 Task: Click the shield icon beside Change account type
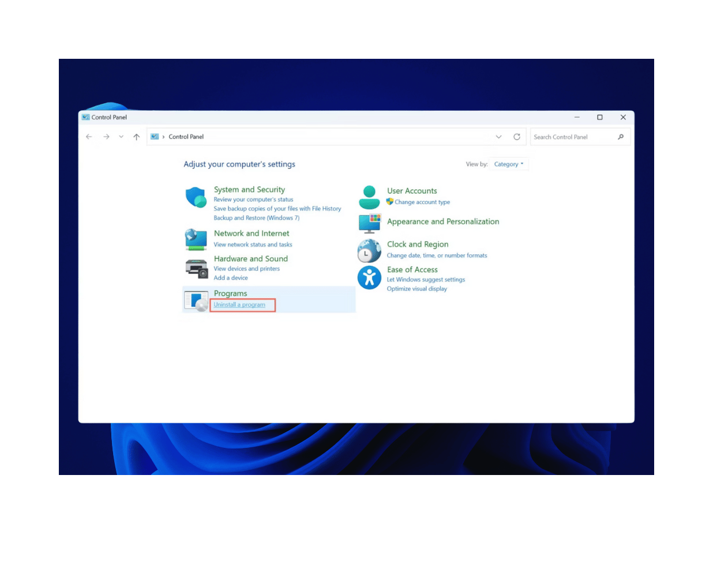(390, 202)
